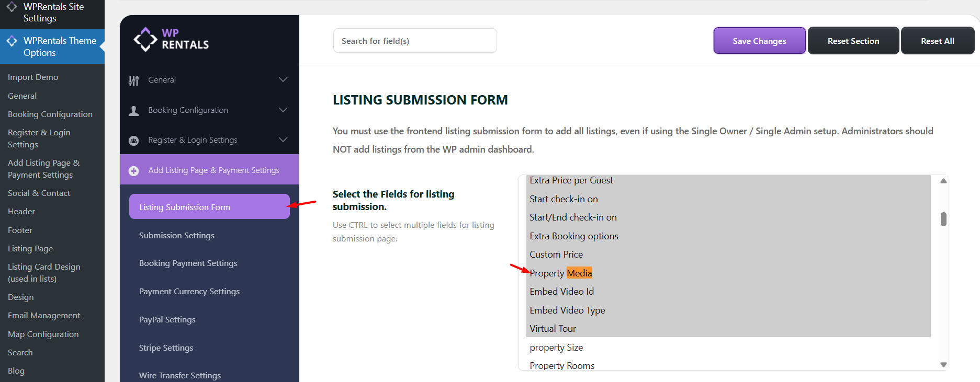Click the Save Changes button
980x382 pixels.
(x=759, y=41)
